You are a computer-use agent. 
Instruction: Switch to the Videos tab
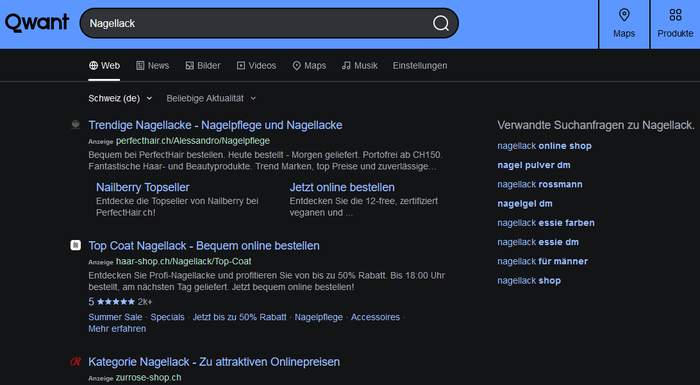click(257, 66)
